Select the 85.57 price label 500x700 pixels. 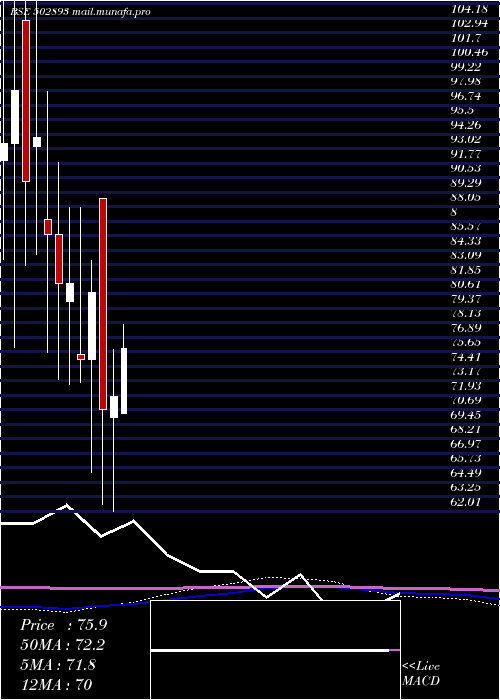pos(466,227)
